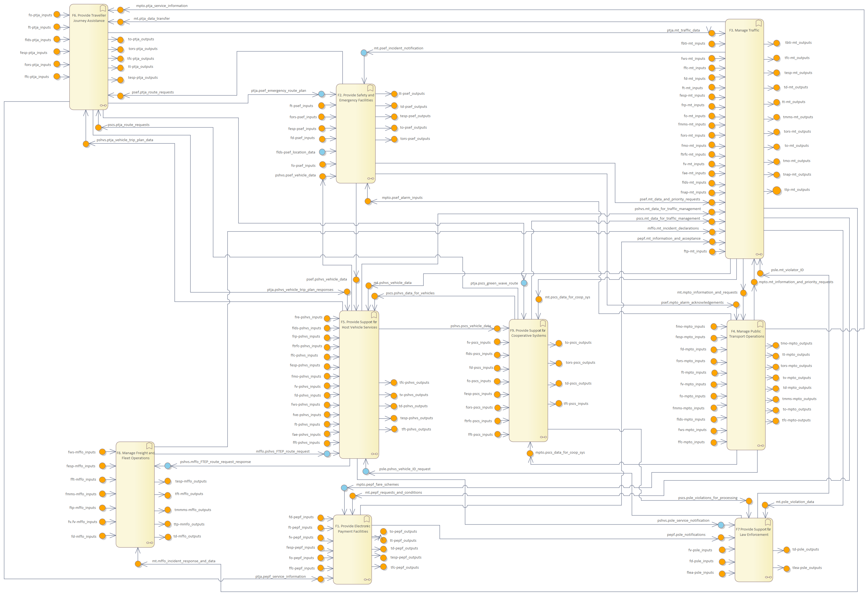Select orange port at tfc-mpto-outputs
868x610 pixels.
[776, 421]
